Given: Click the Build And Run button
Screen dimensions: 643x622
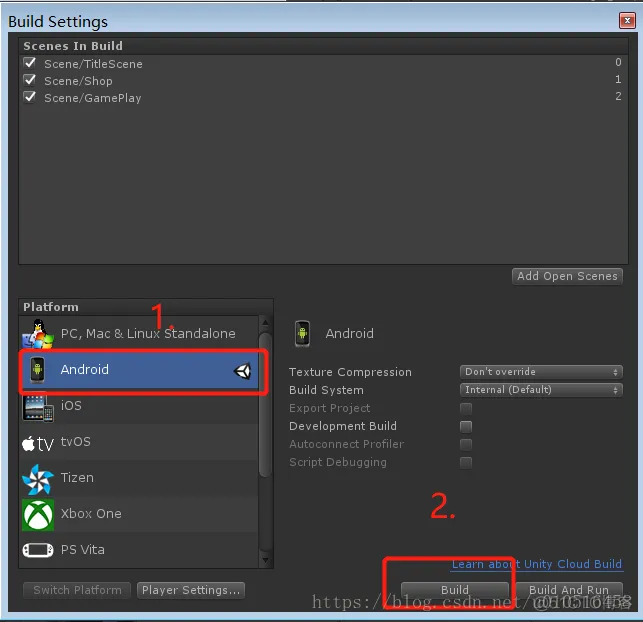Looking at the screenshot, I should pos(569,590).
